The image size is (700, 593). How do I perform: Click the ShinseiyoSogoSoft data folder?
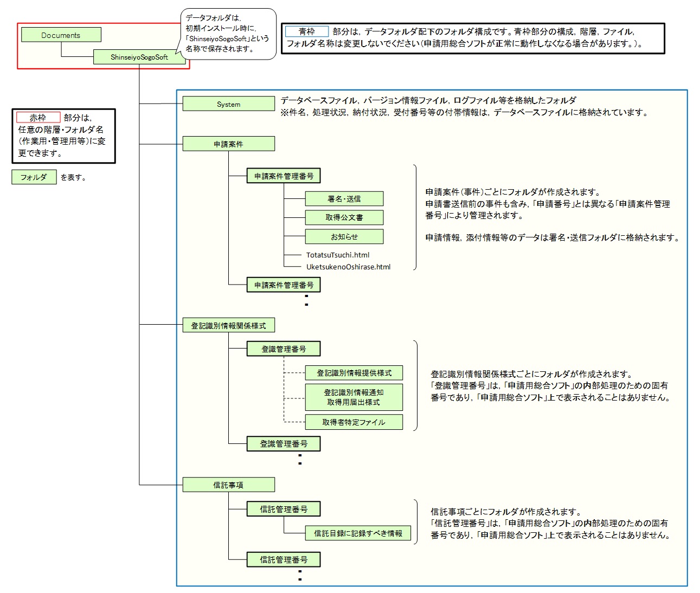139,57
